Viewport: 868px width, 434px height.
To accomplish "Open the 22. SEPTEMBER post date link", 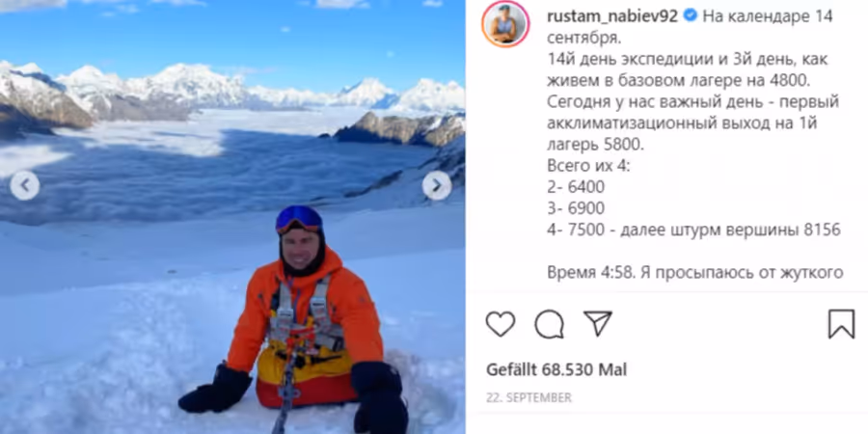I will [x=529, y=397].
